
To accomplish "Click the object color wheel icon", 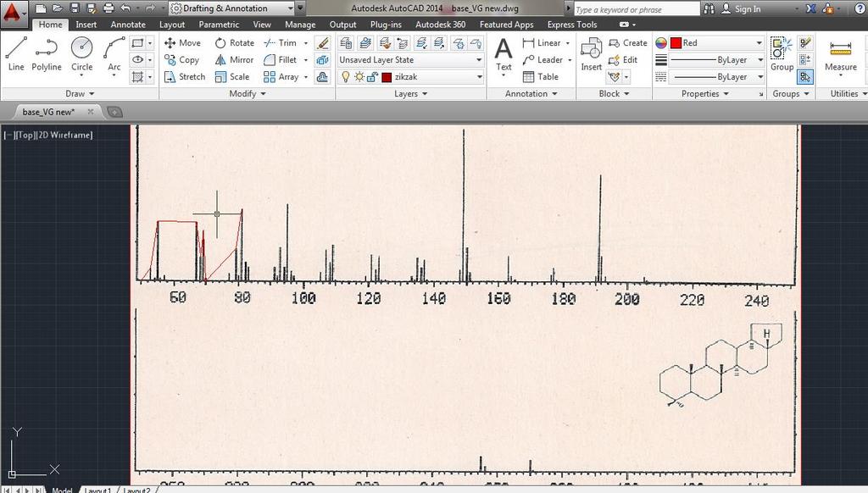I will pyautogui.click(x=661, y=42).
